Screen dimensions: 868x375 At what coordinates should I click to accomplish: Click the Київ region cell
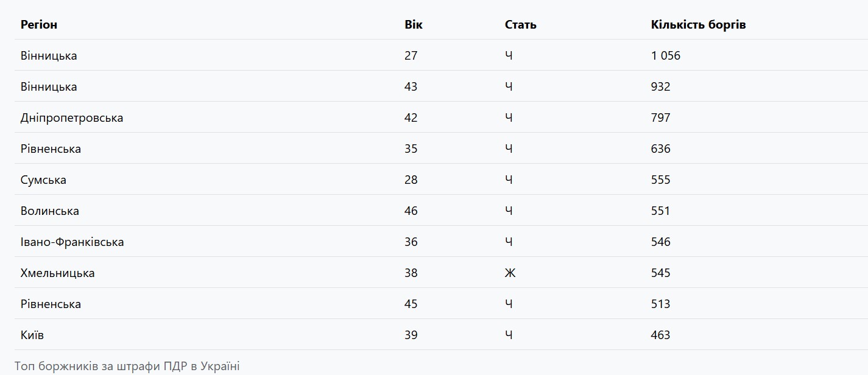point(32,335)
